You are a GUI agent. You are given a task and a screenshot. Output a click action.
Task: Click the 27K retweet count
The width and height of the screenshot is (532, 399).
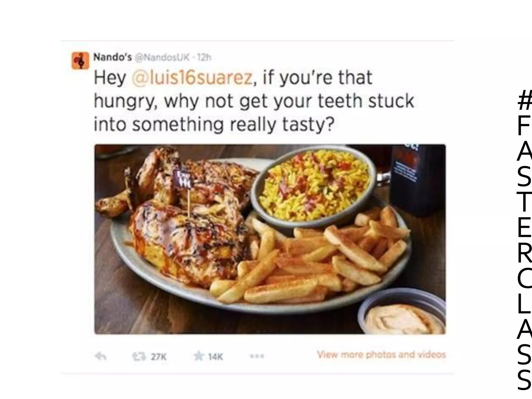[x=158, y=357]
